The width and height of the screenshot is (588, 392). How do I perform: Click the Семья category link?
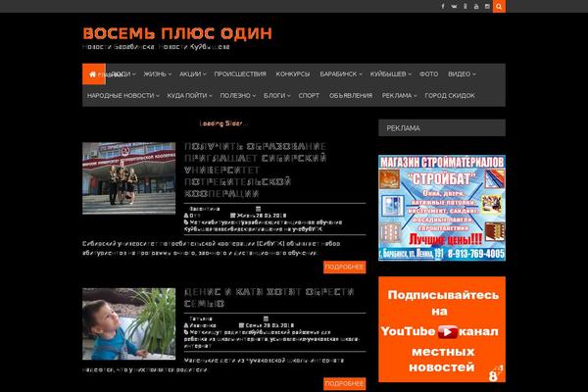(x=254, y=325)
